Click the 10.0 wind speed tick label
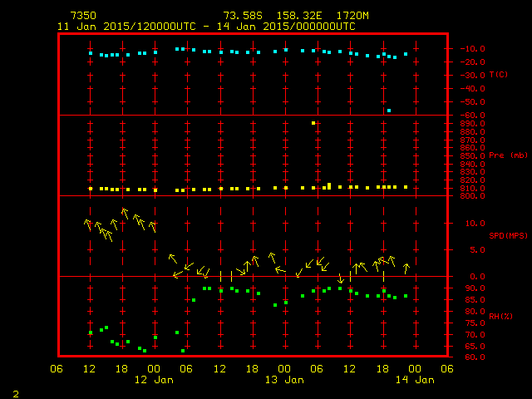The width and height of the screenshot is (532, 399). [x=475, y=224]
